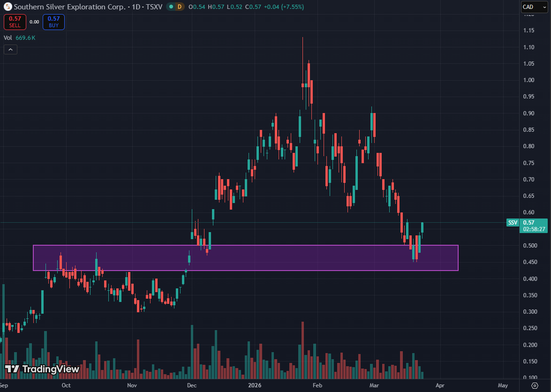The height and width of the screenshot is (392, 551).
Task: Click the 0.75 price axis label
Action: (x=529, y=163)
